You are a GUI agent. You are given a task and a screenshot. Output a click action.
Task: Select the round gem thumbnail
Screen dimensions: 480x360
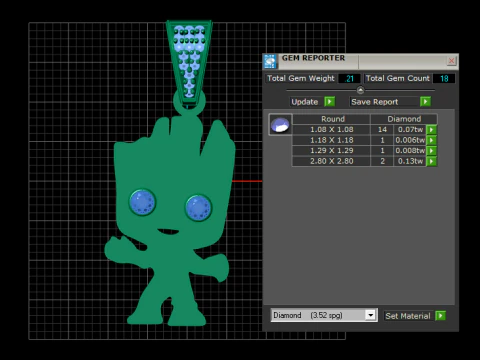coord(280,124)
